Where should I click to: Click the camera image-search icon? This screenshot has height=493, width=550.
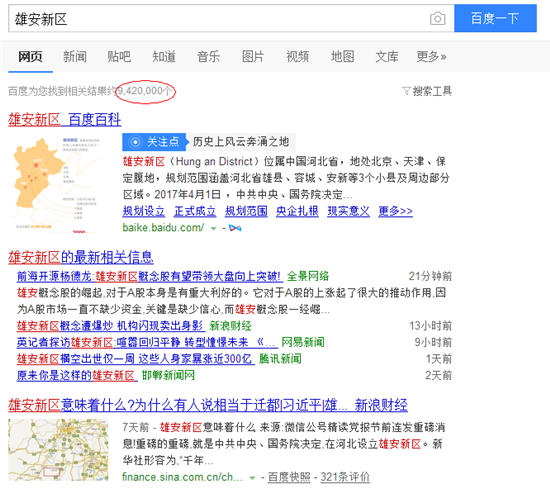[x=437, y=18]
